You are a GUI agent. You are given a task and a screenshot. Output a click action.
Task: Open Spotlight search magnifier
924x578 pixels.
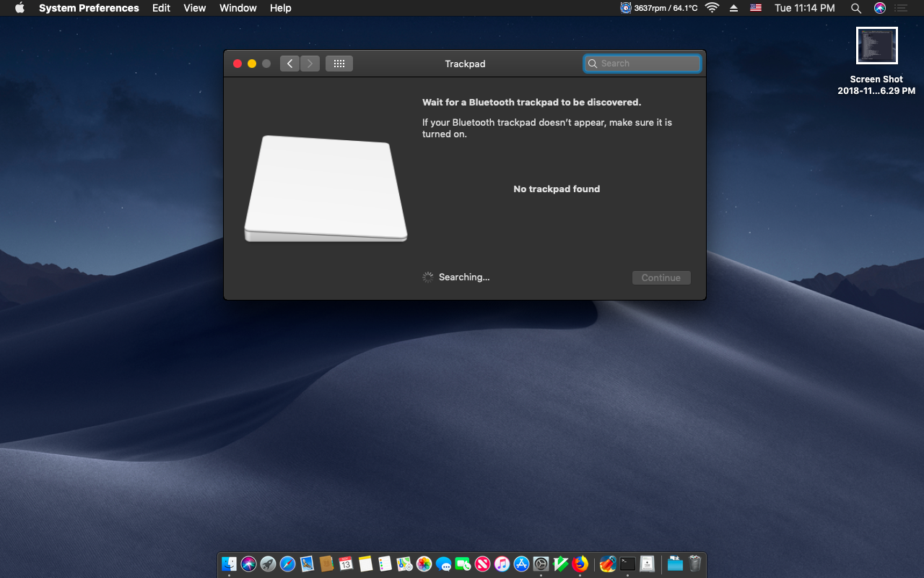[856, 8]
